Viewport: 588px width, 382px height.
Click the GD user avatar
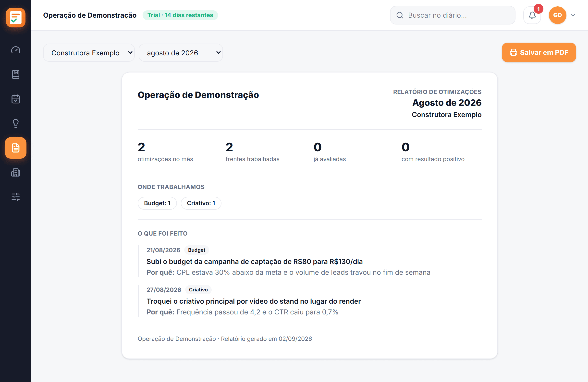point(557,15)
